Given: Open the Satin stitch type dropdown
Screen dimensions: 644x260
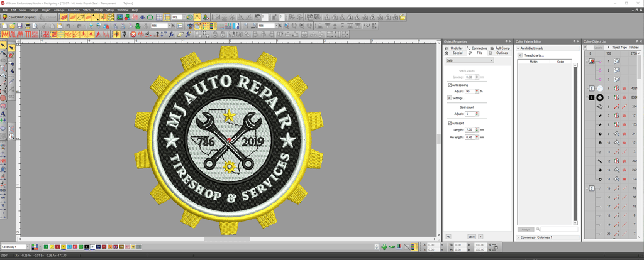Looking at the screenshot, I should [x=470, y=61].
